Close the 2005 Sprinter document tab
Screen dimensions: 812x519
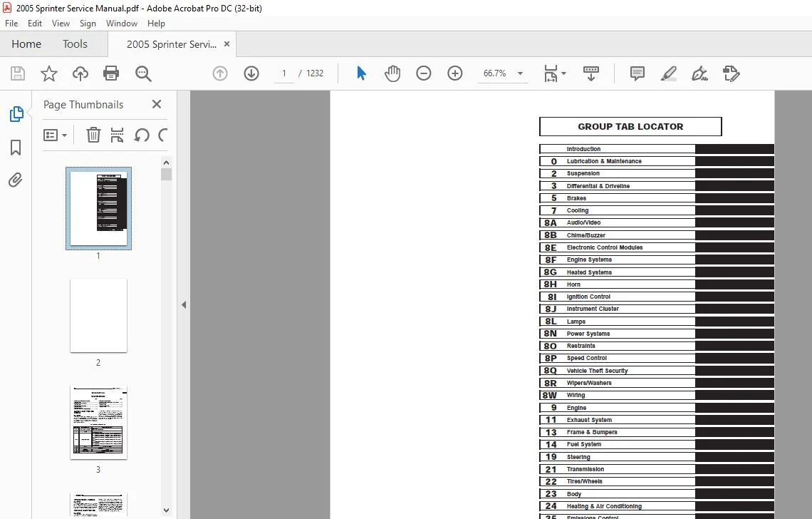coord(227,44)
